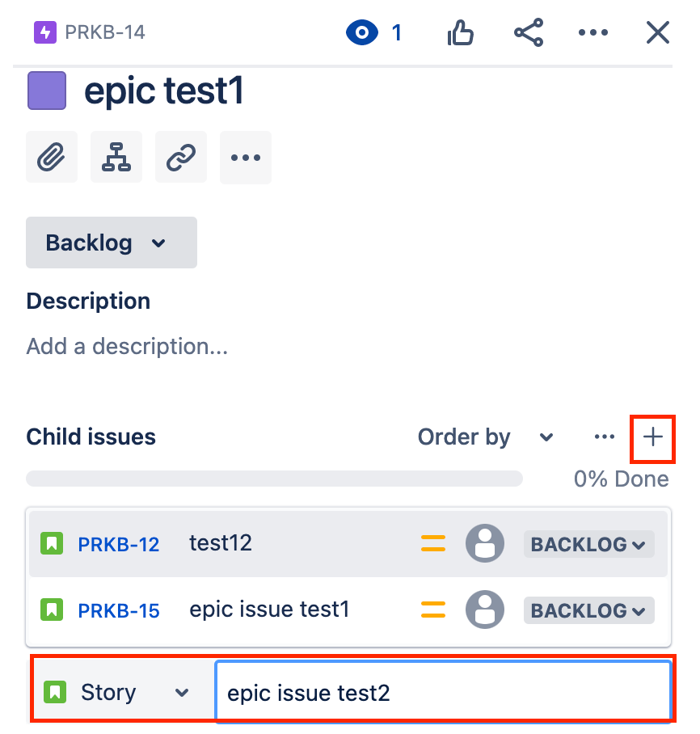Click the plus icon to add child issue
Screen dimensions: 700x734
pyautogui.click(x=652, y=437)
